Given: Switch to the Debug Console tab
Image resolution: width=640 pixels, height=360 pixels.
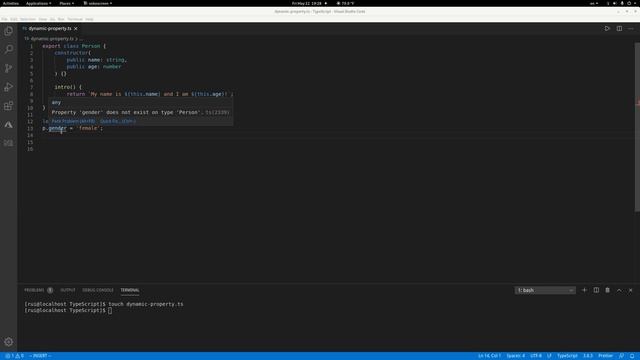Looking at the screenshot, I should pyautogui.click(x=98, y=290).
